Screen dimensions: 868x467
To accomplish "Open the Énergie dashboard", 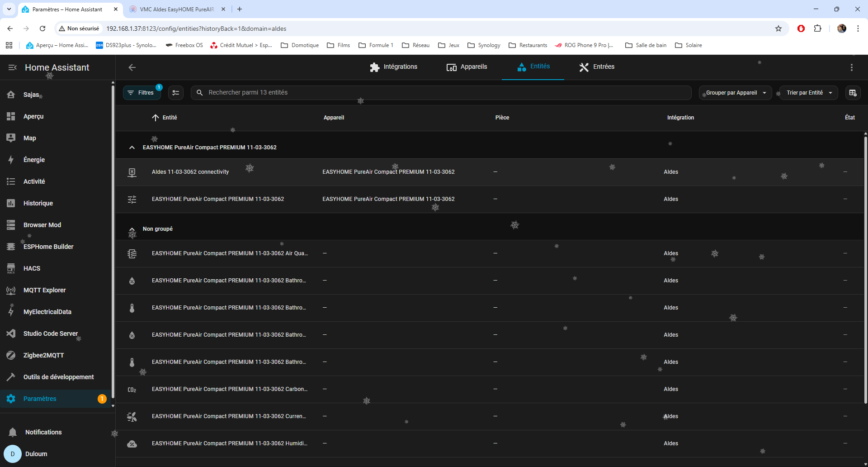I will pyautogui.click(x=55, y=160).
